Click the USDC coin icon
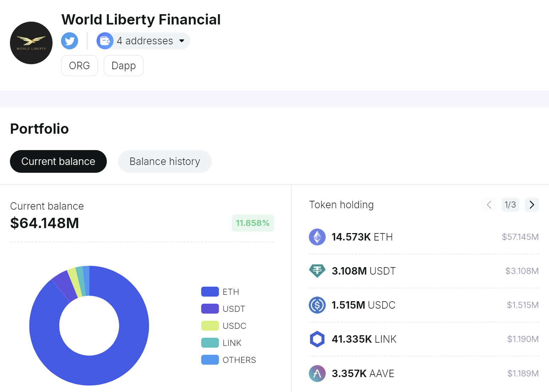This screenshot has width=549, height=392. click(317, 305)
